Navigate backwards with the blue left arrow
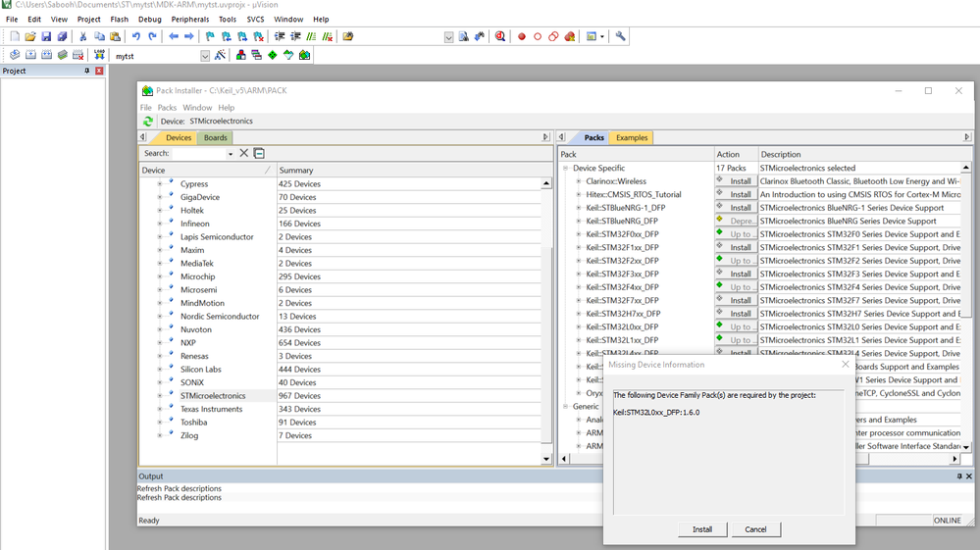980x550 pixels. [x=173, y=37]
